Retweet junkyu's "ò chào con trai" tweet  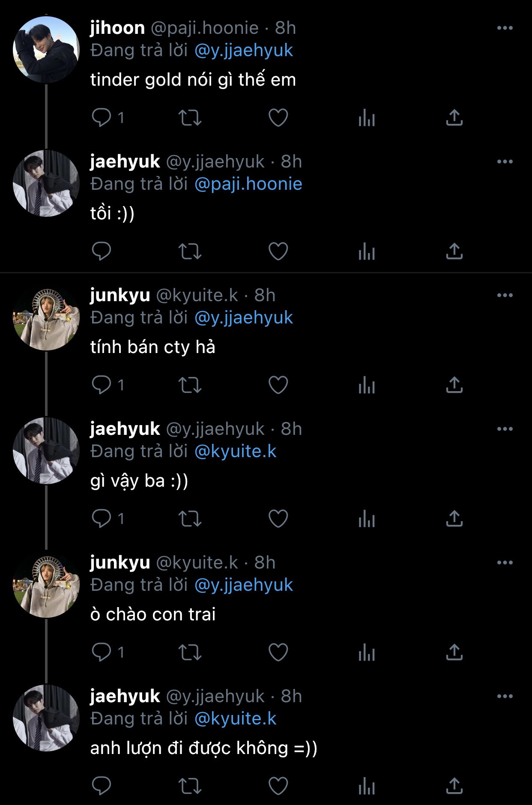190,652
